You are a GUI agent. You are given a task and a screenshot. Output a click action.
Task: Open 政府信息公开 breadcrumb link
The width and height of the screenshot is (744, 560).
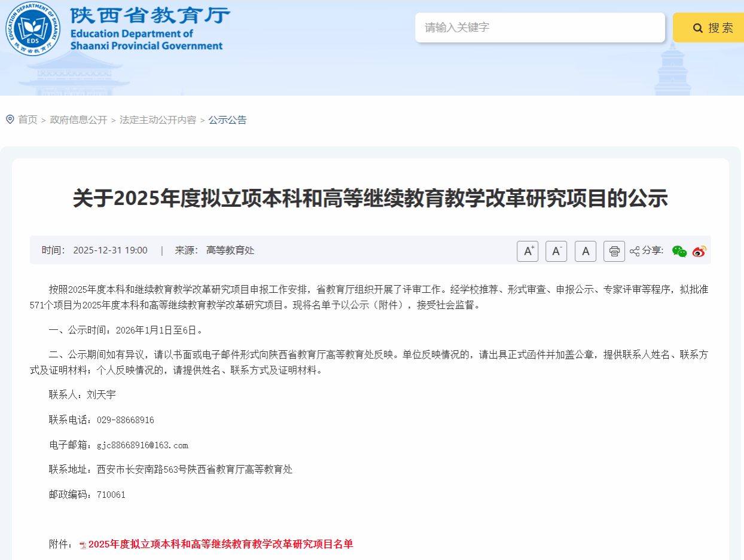click(x=78, y=120)
